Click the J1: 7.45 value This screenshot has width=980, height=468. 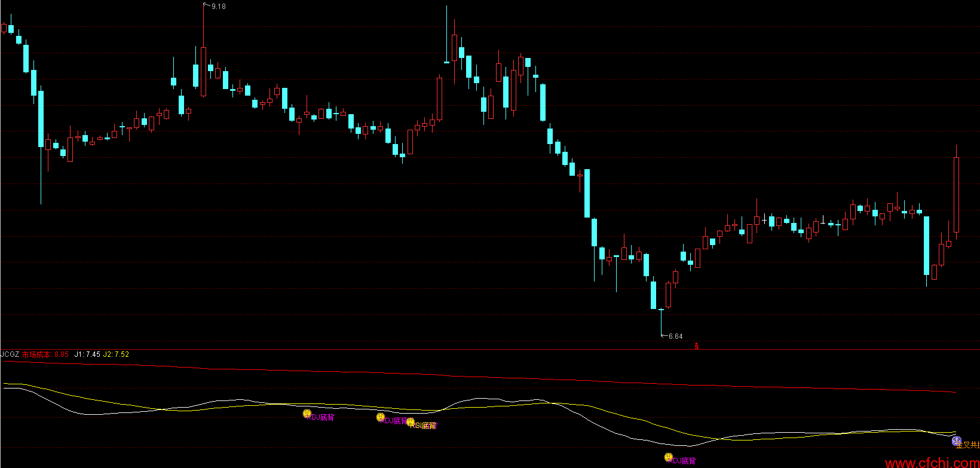(87, 354)
